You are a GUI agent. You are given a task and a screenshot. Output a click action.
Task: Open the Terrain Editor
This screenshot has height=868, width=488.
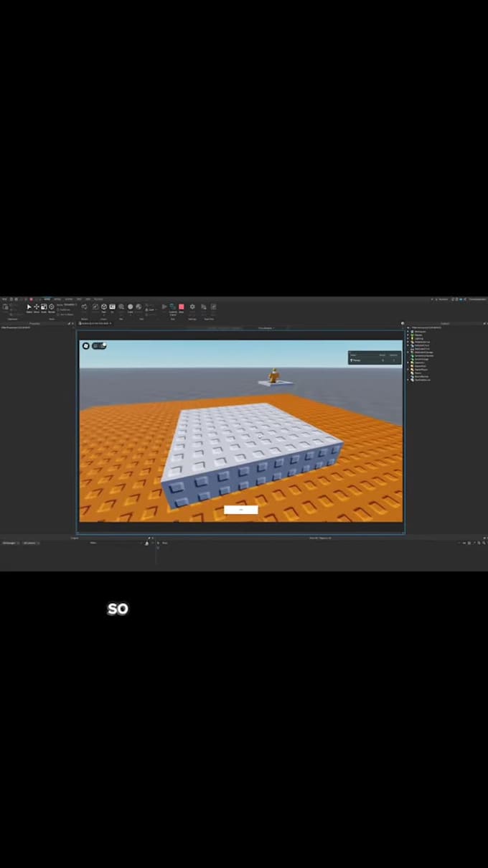[x=84, y=307]
